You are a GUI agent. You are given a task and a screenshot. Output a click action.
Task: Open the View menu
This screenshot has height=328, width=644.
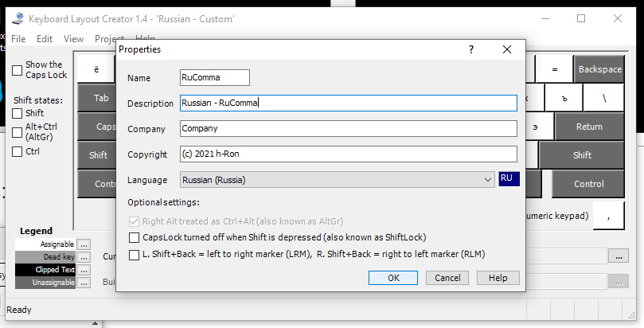point(73,38)
